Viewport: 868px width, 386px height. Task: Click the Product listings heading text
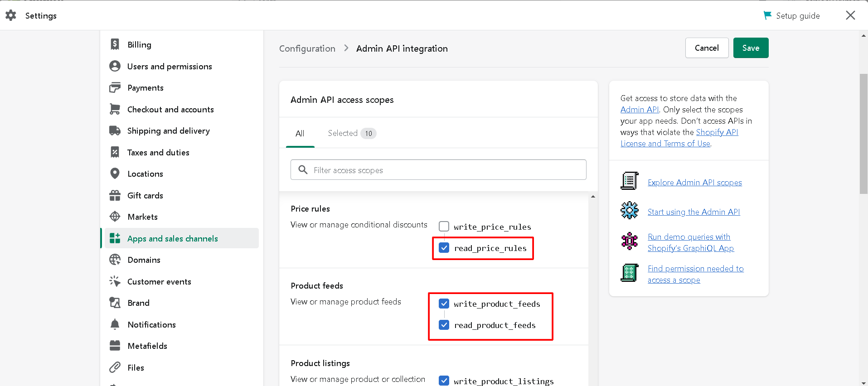pyautogui.click(x=320, y=363)
